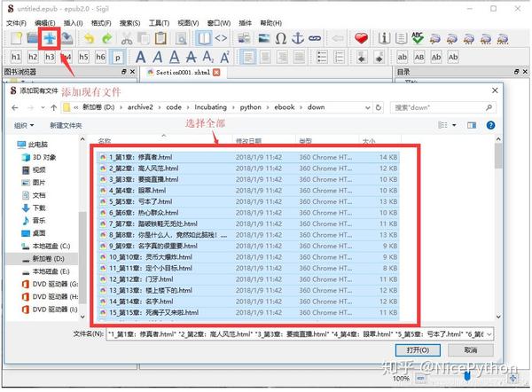
Task: Open file dialog help icon
Action: 490,125
